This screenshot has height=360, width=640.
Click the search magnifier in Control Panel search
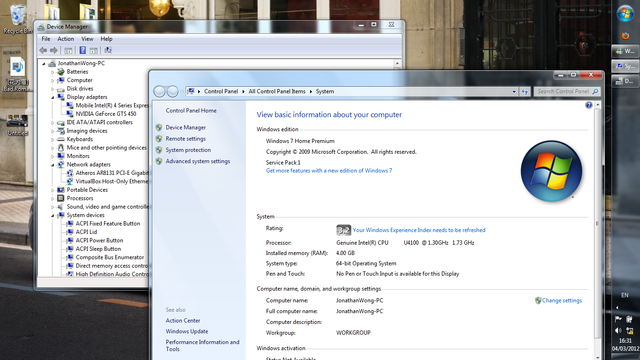(595, 91)
